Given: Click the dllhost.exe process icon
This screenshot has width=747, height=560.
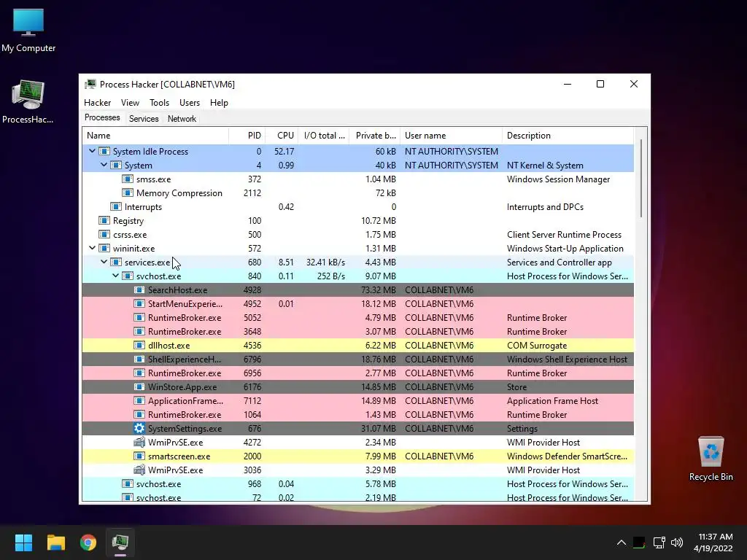Looking at the screenshot, I should [x=139, y=345].
